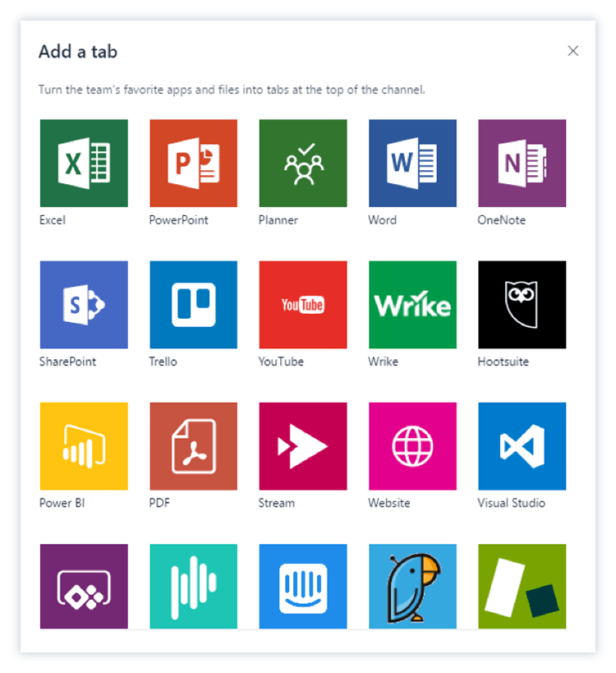The width and height of the screenshot is (616, 673).
Task: Click the OneNote label
Action: pyautogui.click(x=502, y=220)
